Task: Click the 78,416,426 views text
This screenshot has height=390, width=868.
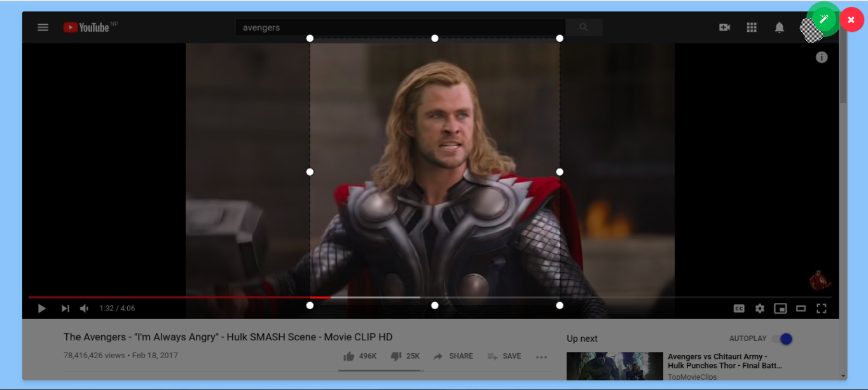Action: click(94, 356)
